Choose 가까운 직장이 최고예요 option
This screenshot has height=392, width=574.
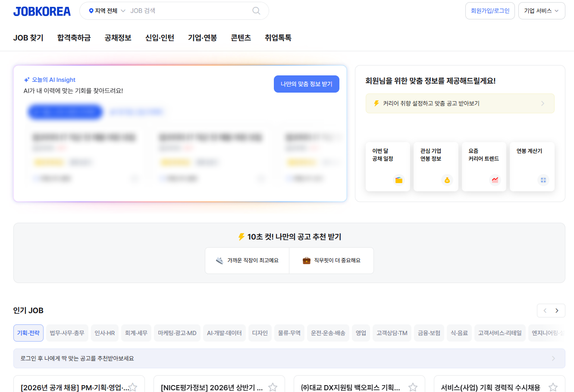coord(247,261)
